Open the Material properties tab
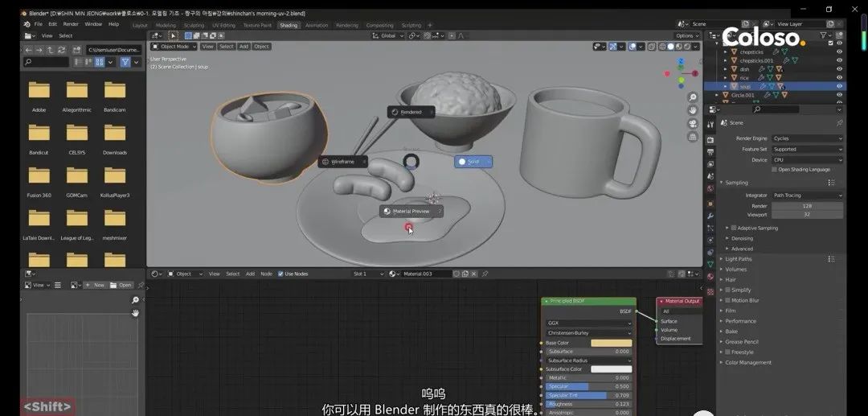The width and height of the screenshot is (868, 416). click(x=710, y=277)
